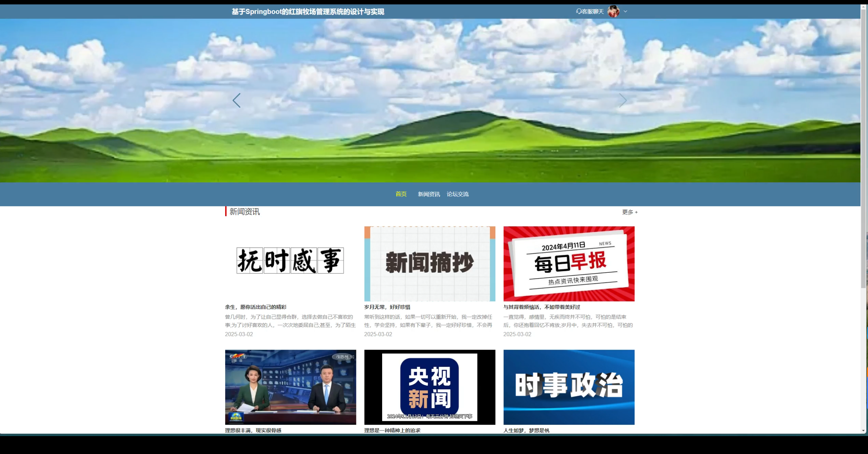Open article 岁月无常，好好珍惜
Screen dimensions: 868x454
point(387,307)
